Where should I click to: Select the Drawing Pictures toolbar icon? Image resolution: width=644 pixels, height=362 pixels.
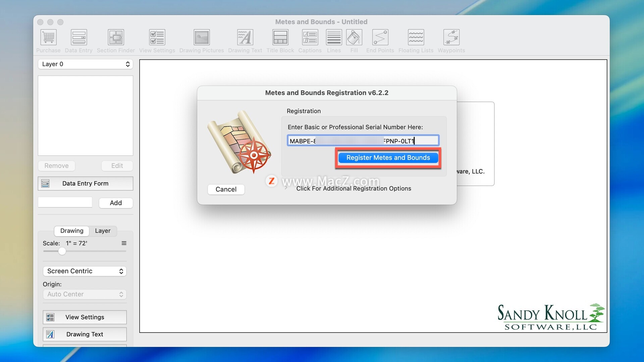pyautogui.click(x=202, y=37)
